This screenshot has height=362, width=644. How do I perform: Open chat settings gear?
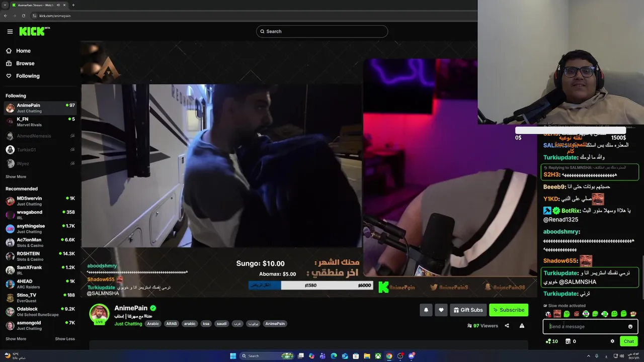click(612, 341)
